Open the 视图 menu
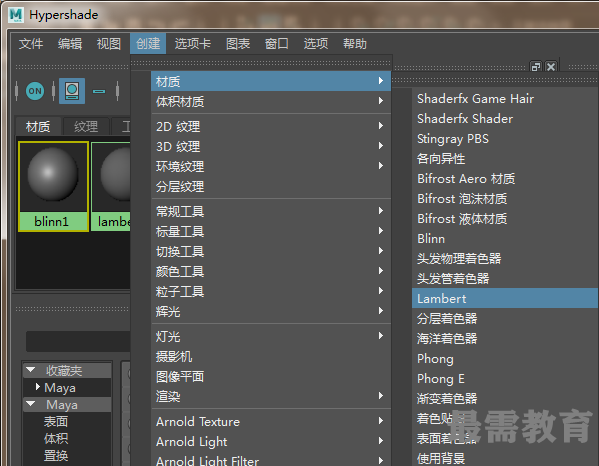Viewport: 599px width, 466px height. click(x=109, y=44)
